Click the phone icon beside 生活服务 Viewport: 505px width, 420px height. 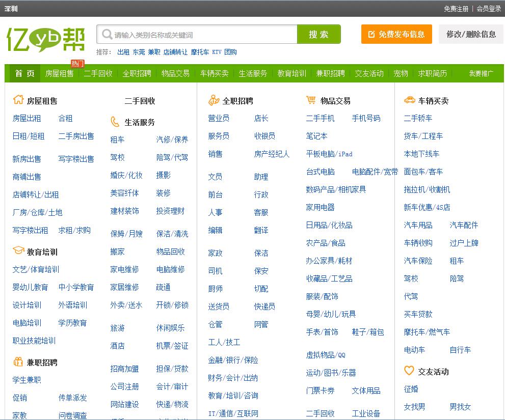pyautogui.click(x=115, y=122)
